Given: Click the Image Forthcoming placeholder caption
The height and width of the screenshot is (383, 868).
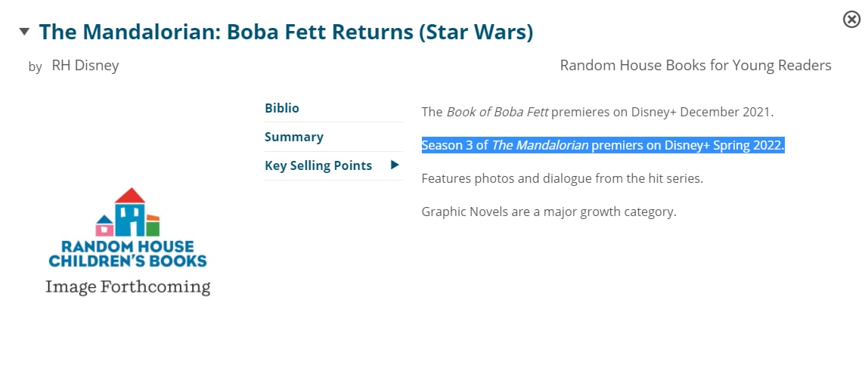Looking at the screenshot, I should (128, 287).
